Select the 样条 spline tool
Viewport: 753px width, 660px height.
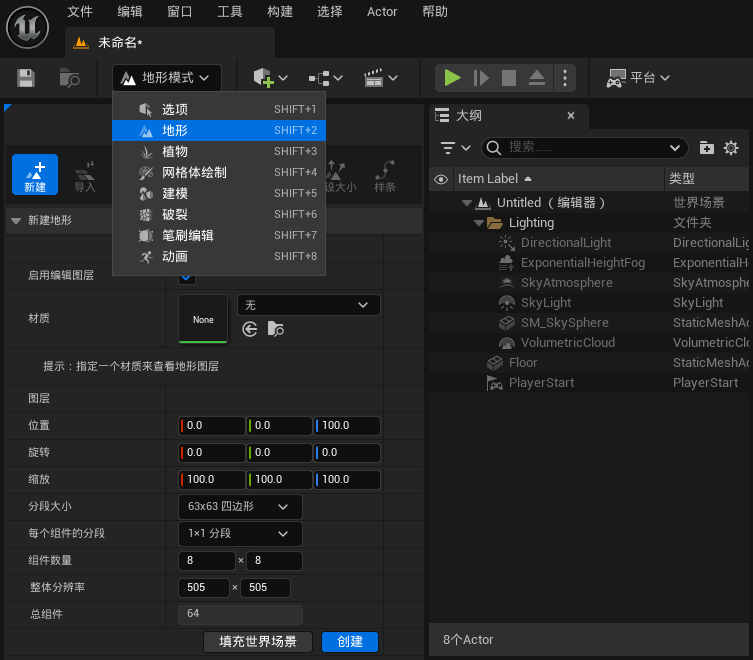385,177
